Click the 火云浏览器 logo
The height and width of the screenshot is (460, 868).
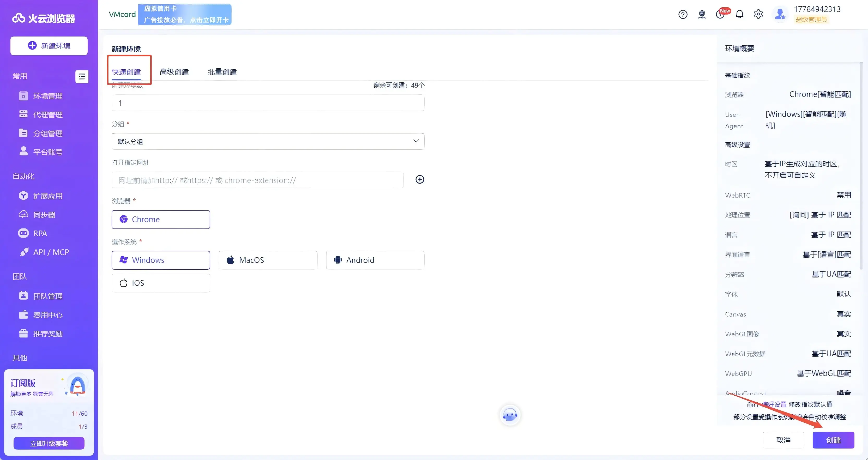[x=44, y=18]
